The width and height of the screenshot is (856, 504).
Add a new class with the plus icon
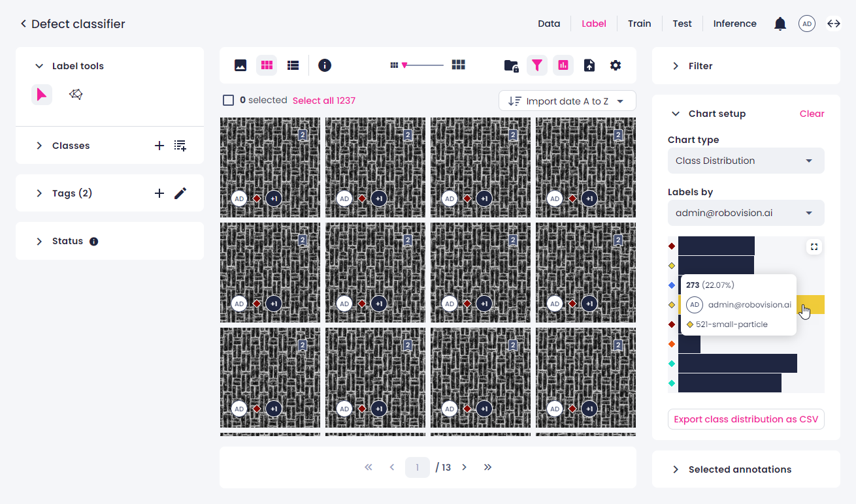click(x=159, y=146)
